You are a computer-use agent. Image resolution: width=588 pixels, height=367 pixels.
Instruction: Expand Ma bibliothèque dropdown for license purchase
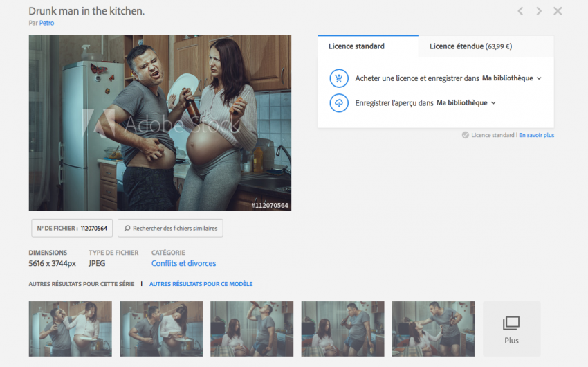click(x=511, y=78)
